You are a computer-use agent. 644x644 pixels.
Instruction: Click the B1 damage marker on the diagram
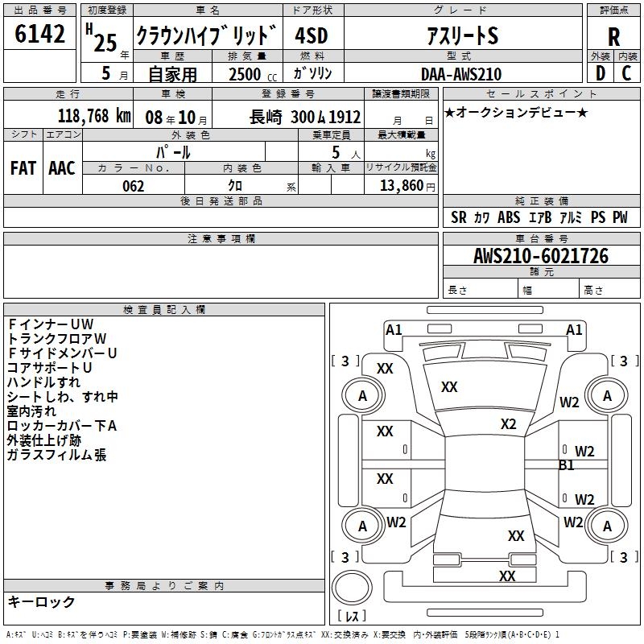(x=567, y=465)
